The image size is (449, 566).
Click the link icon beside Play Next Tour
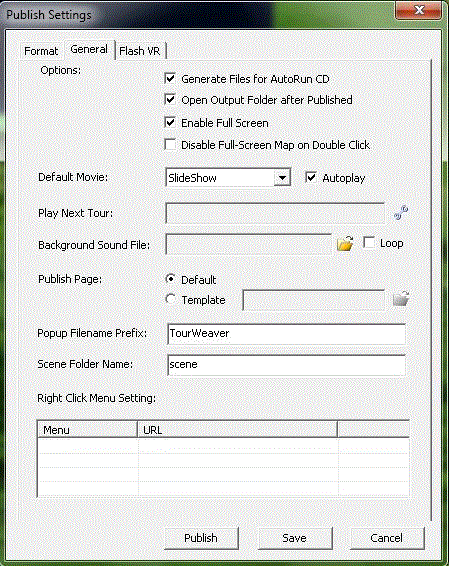(x=401, y=213)
